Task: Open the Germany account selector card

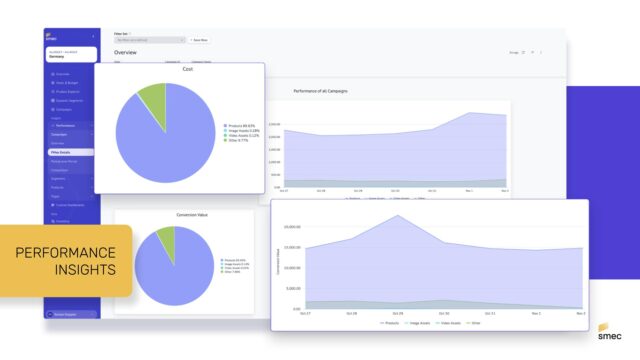Action: (71, 55)
